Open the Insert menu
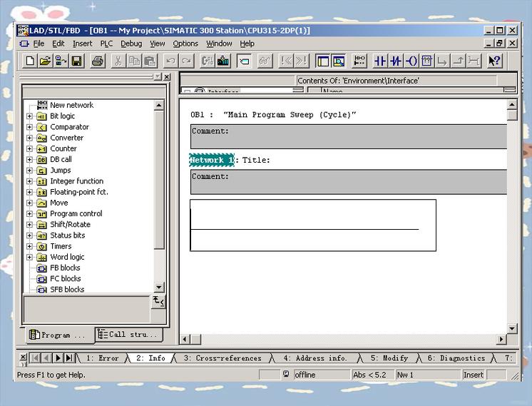Image resolution: width=532 pixels, height=406 pixels. [x=82, y=44]
